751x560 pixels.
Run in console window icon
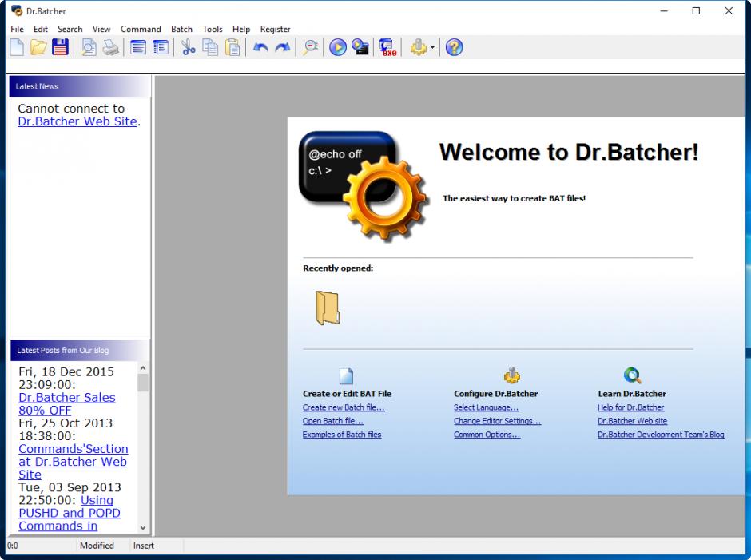360,47
